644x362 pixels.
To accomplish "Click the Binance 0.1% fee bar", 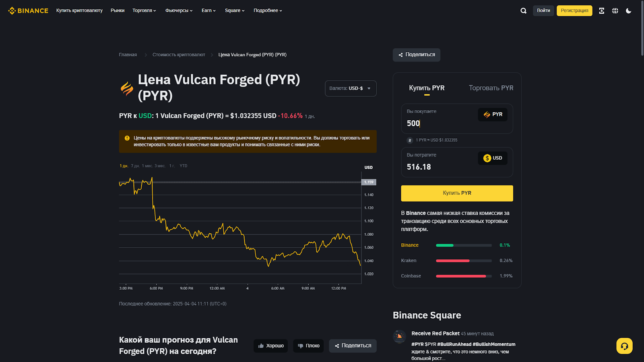I will click(464, 245).
